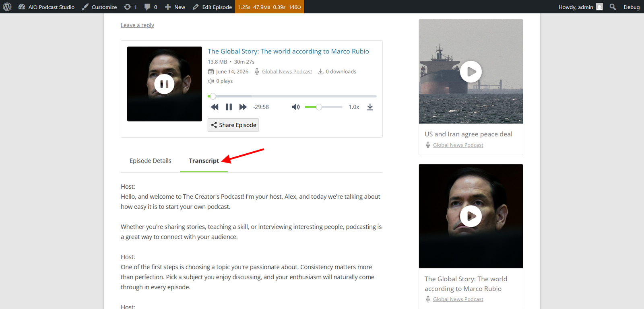
Task: Click the download arrow icon in player
Action: (370, 107)
